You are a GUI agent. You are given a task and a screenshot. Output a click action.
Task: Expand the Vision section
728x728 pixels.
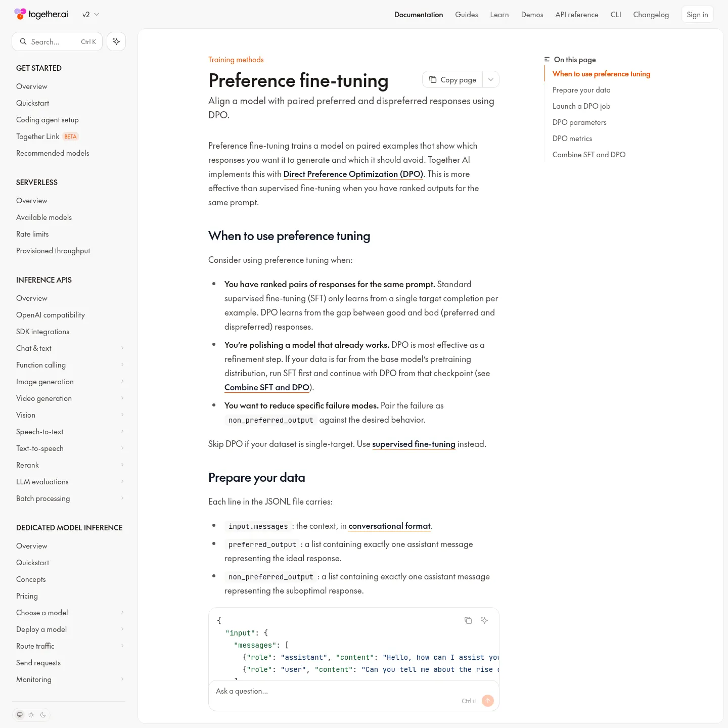(x=70, y=415)
